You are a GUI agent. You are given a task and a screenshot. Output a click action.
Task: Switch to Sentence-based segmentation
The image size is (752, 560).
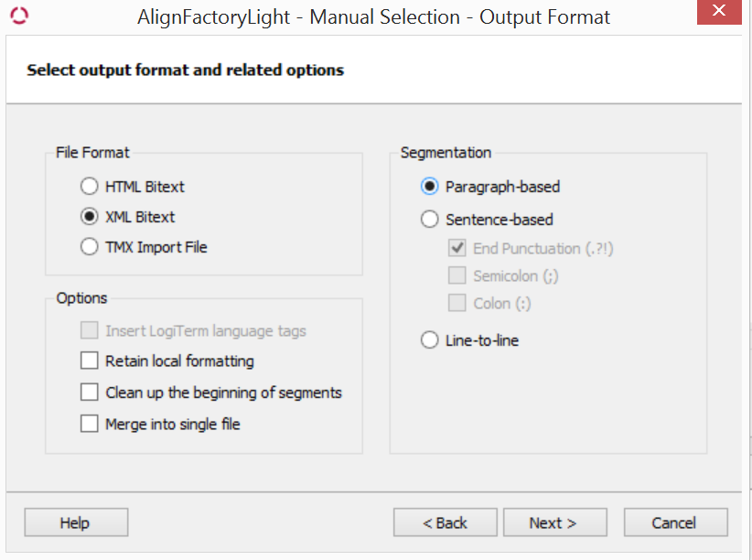point(430,220)
